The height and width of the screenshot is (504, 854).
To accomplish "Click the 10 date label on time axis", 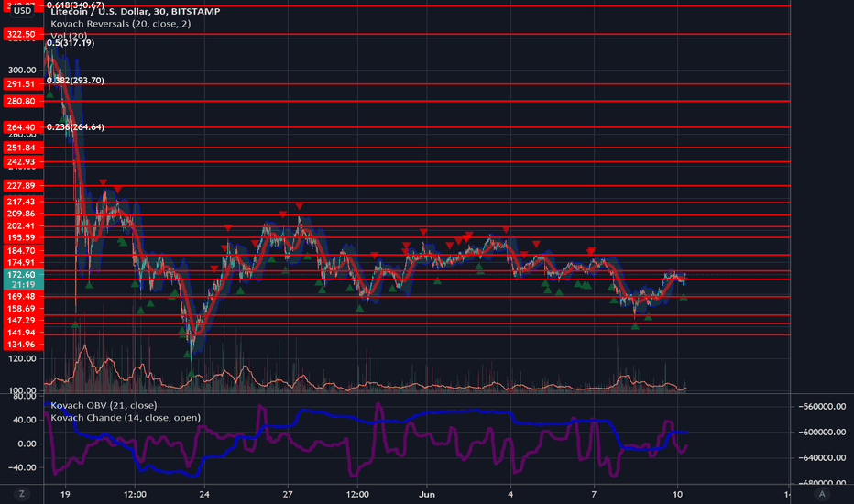I will click(x=677, y=495).
